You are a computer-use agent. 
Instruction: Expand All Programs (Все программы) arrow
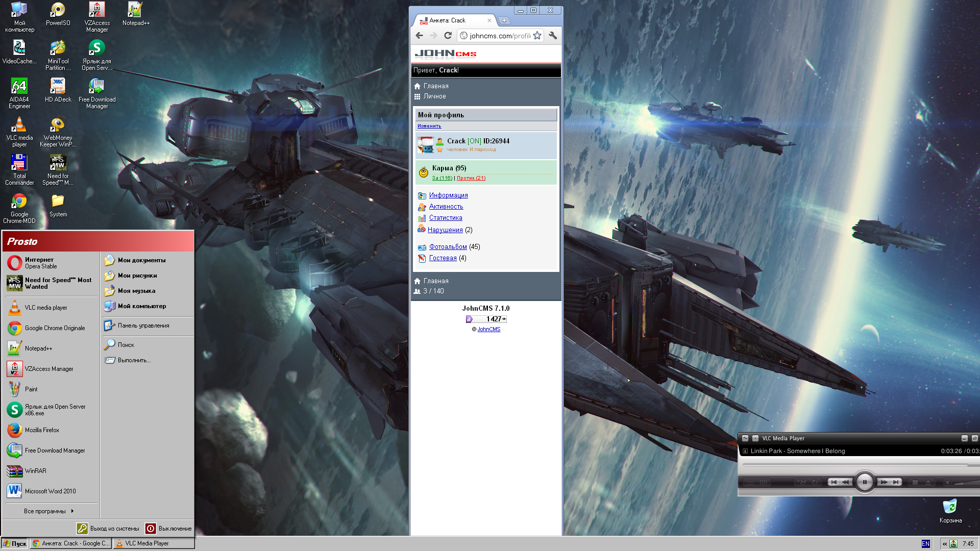pyautogui.click(x=72, y=511)
